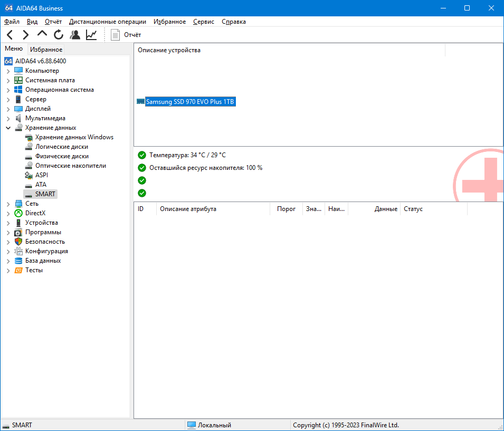Refresh the page with the circular arrow icon
The width and height of the screenshot is (504, 431).
click(59, 35)
